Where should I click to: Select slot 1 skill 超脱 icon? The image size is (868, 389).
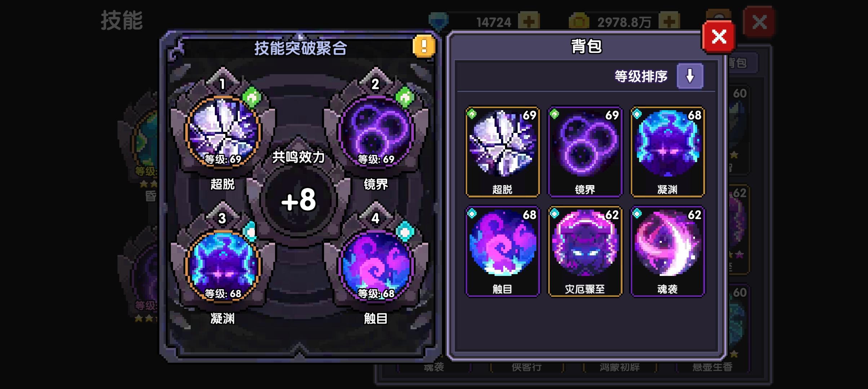tap(223, 132)
